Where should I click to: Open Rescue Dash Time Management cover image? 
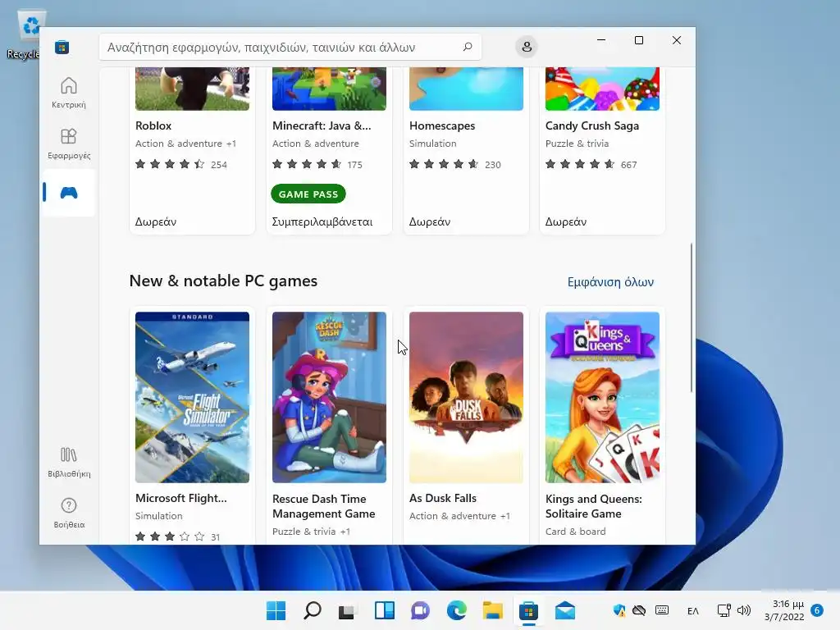point(329,398)
